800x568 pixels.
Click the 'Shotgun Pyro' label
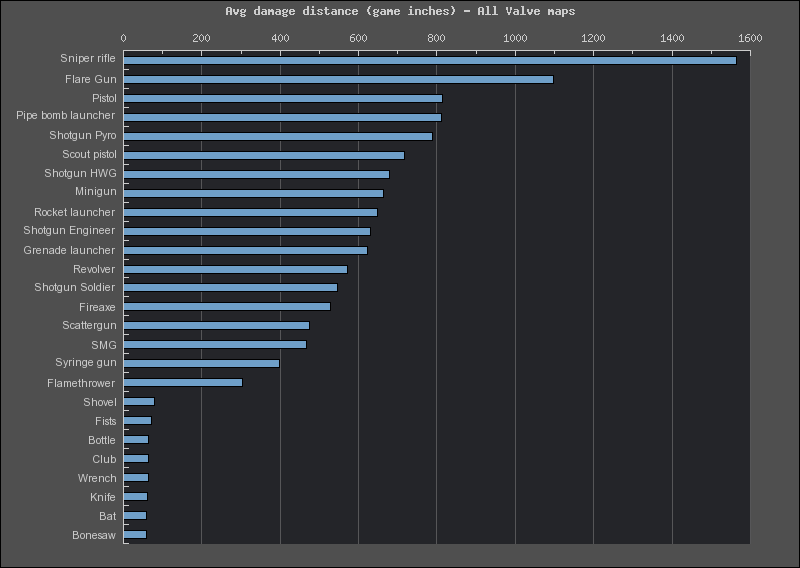tap(83, 135)
